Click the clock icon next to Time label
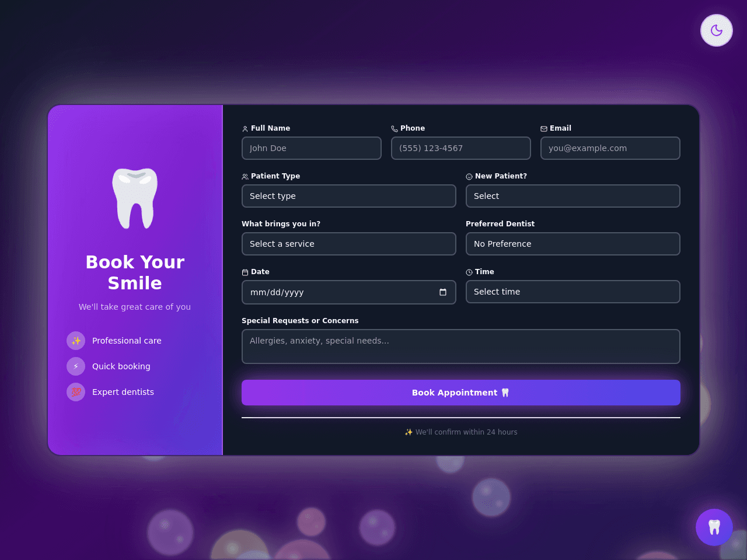Screen dimensions: 747x560 469,272
